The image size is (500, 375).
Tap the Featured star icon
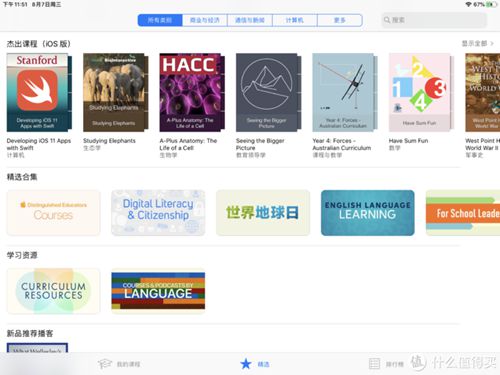tap(246, 364)
